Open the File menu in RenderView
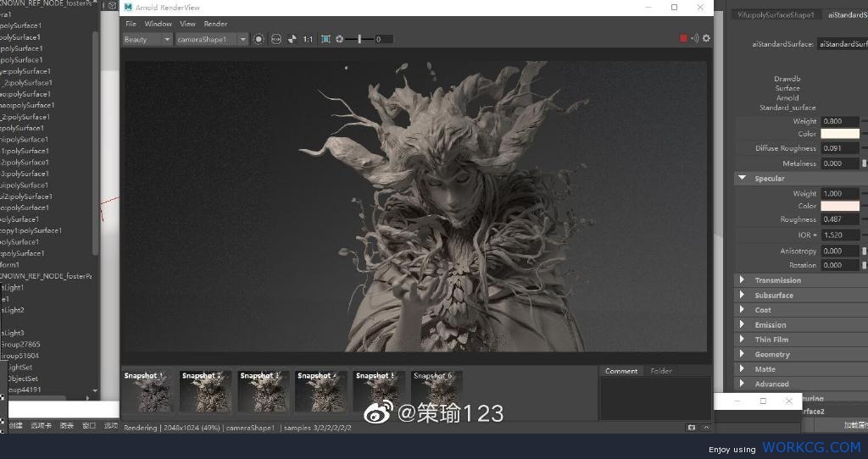Viewport: 868px width, 459px height. tap(131, 24)
